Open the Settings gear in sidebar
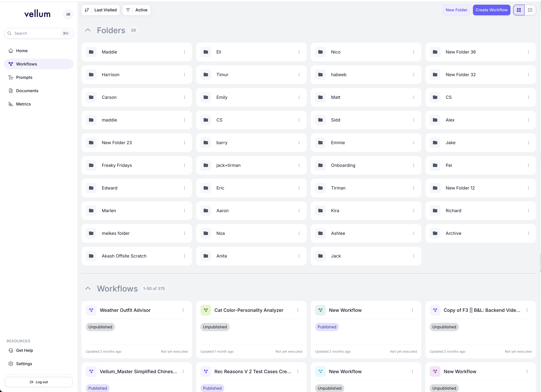 [x=11, y=364]
